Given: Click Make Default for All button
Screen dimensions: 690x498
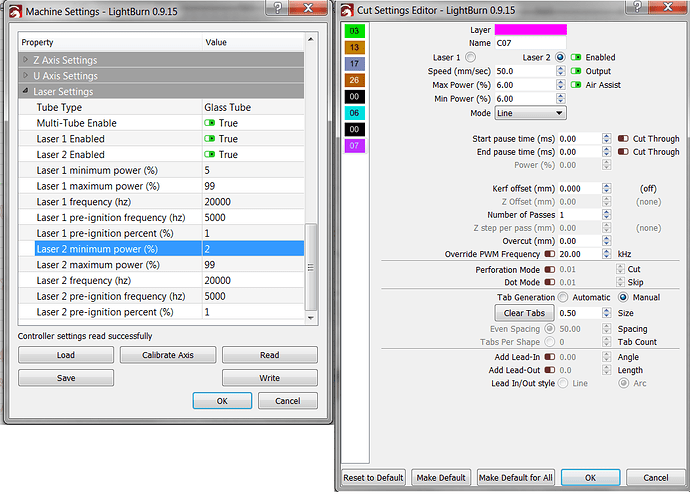Looking at the screenshot, I should [x=516, y=477].
